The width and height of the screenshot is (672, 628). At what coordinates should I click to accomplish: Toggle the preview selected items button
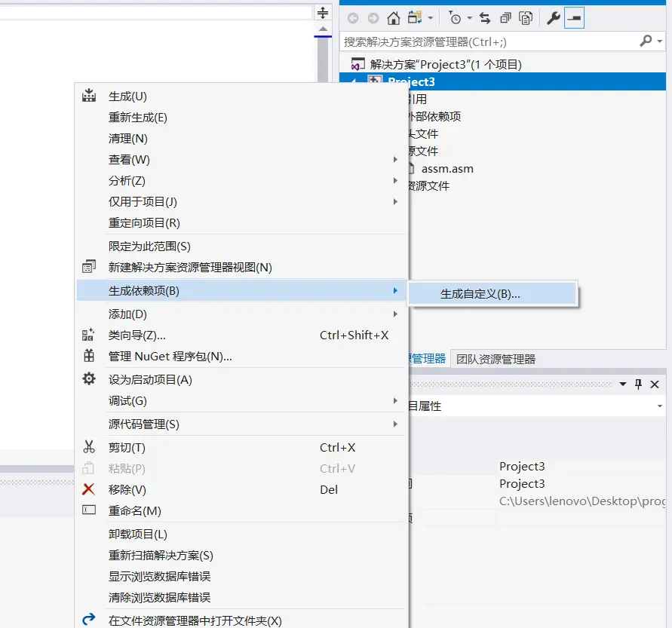tap(574, 18)
